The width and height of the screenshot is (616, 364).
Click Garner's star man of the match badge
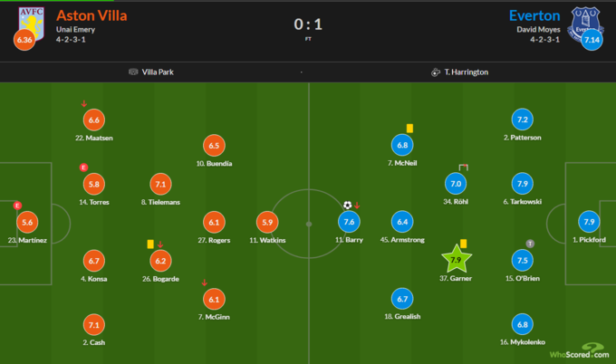[456, 260]
